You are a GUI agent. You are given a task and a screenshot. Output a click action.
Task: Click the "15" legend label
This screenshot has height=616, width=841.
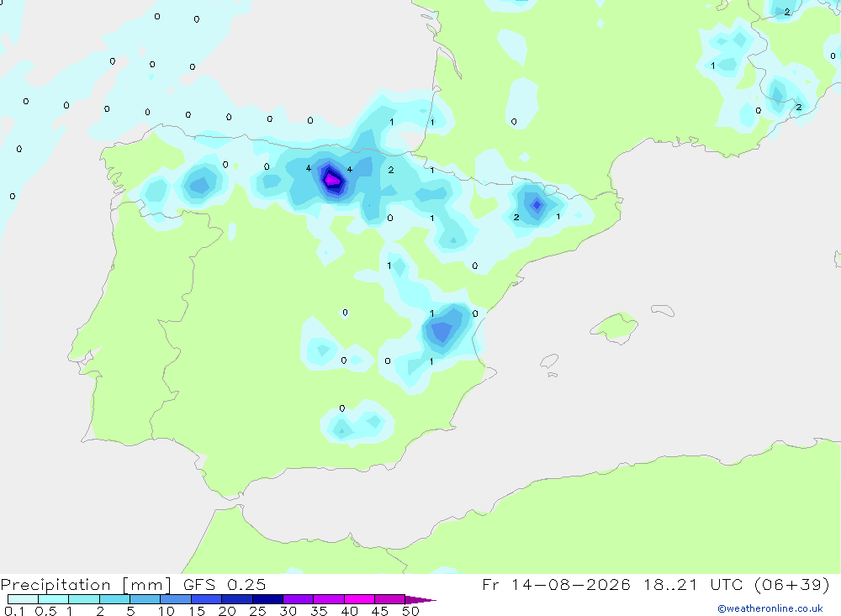[x=197, y=611]
